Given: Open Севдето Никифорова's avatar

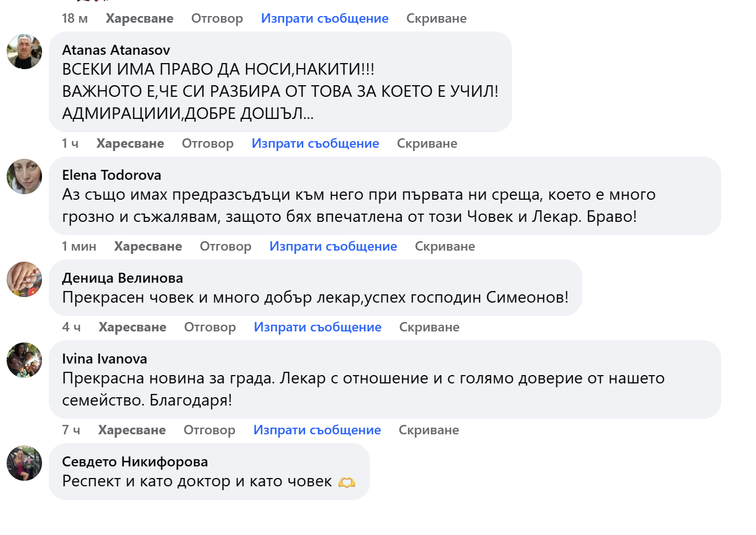Looking at the screenshot, I should (24, 463).
